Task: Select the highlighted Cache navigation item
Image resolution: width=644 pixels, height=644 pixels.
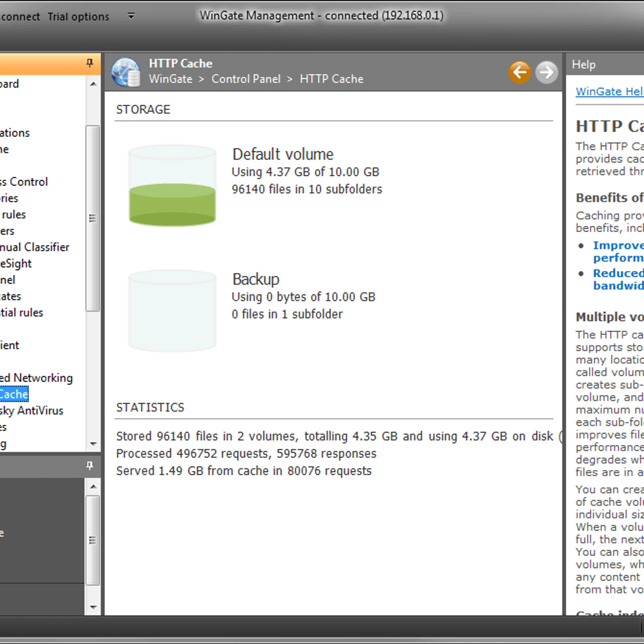Action: click(14, 394)
